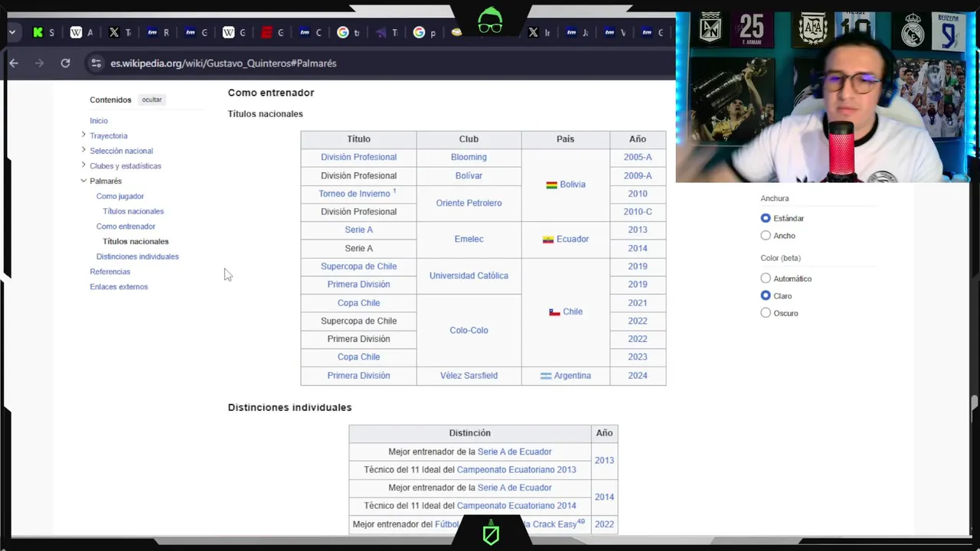Screen dimensions: 980x551
Task: Open the tm tab labeled R
Action: tap(158, 32)
